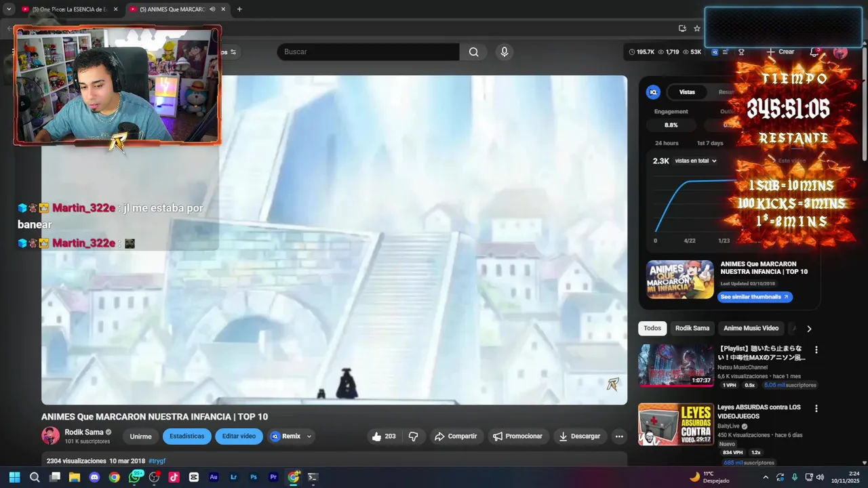This screenshot has width=868, height=488.
Task: Dislike the video with the thumbs-down
Action: (x=413, y=436)
